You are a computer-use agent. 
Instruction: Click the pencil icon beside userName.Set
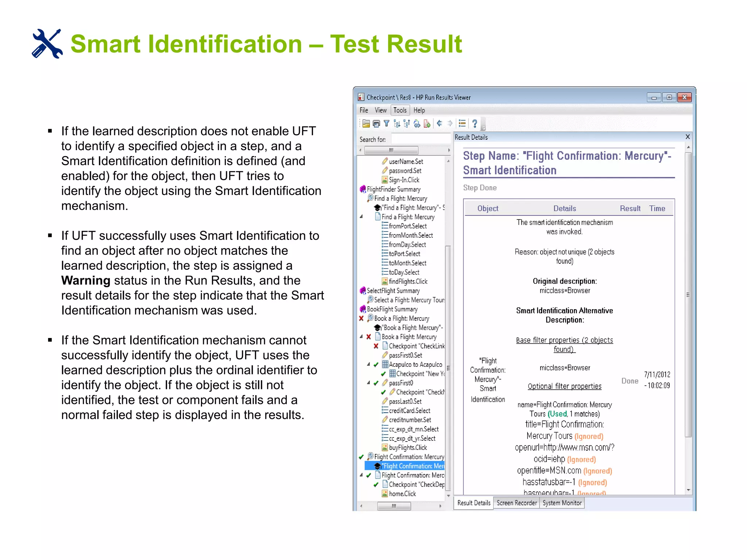(384, 161)
